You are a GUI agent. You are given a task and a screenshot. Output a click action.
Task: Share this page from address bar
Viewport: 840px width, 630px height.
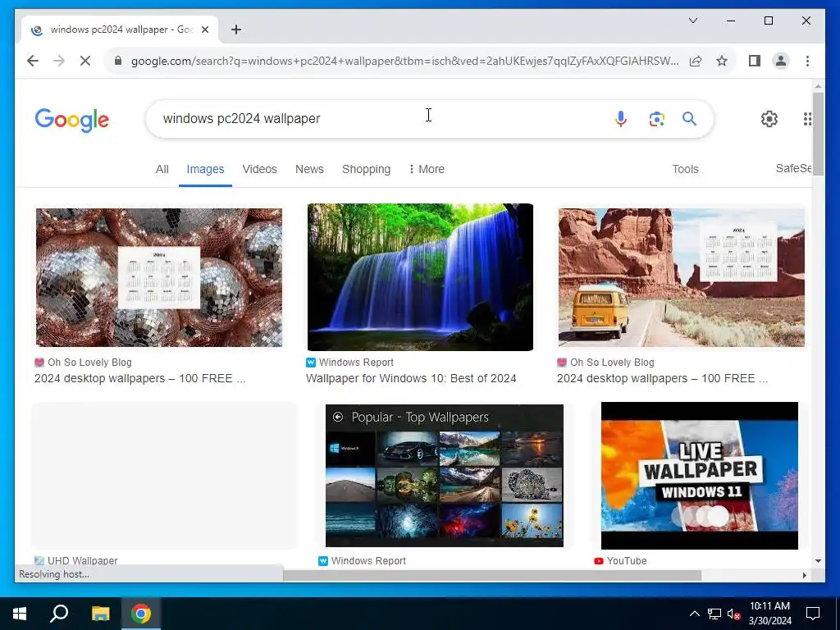pyautogui.click(x=696, y=61)
